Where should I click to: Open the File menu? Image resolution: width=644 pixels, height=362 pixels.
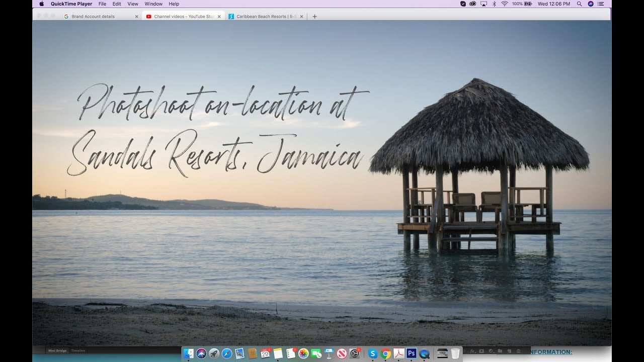coord(102,4)
